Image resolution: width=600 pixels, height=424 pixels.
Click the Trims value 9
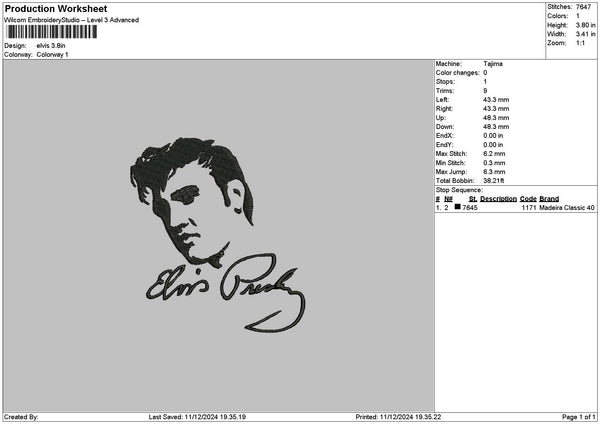tap(485, 91)
